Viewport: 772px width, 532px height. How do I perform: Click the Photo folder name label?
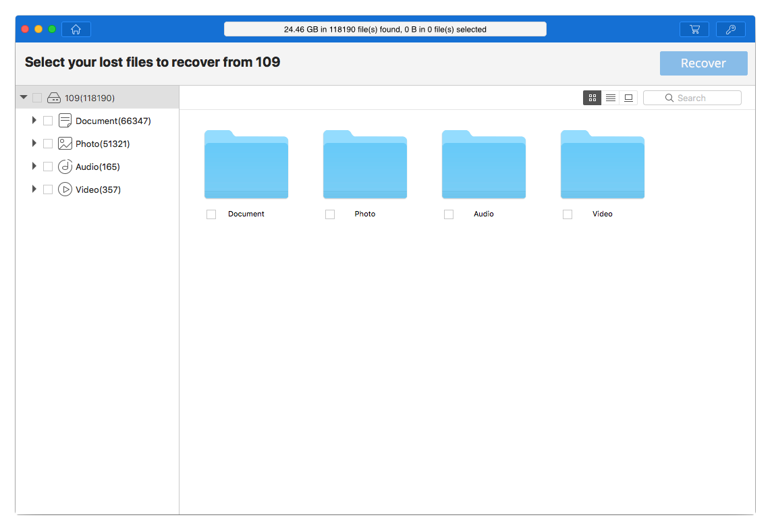point(365,214)
